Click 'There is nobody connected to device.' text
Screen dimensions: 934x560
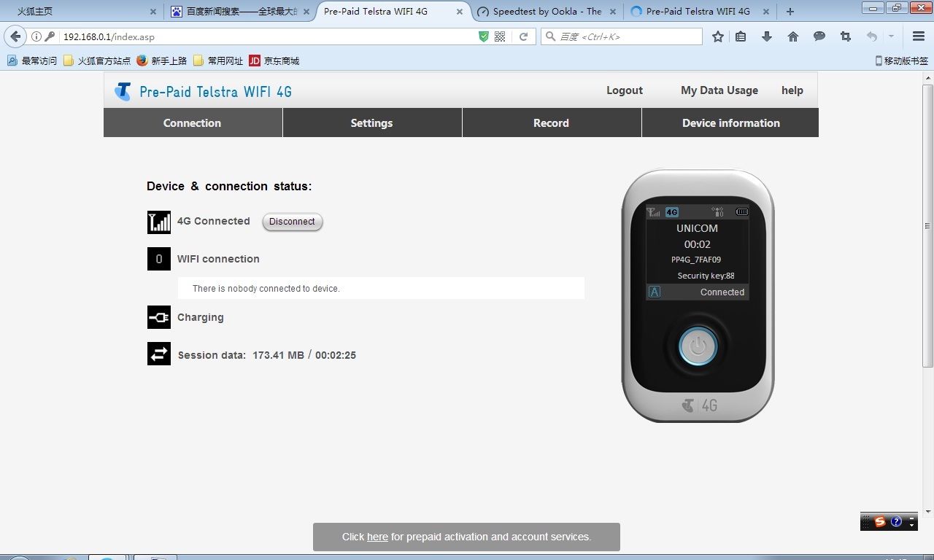coord(266,289)
